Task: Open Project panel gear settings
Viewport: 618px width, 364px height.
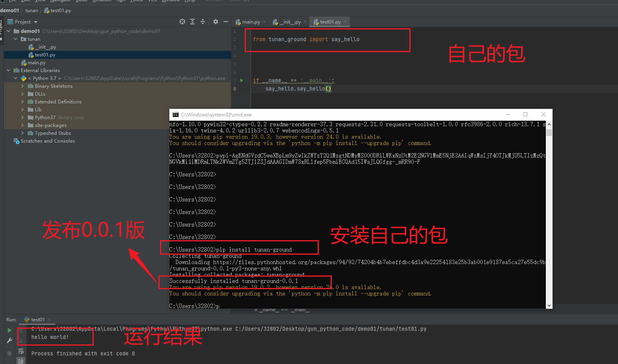Action: [216, 22]
